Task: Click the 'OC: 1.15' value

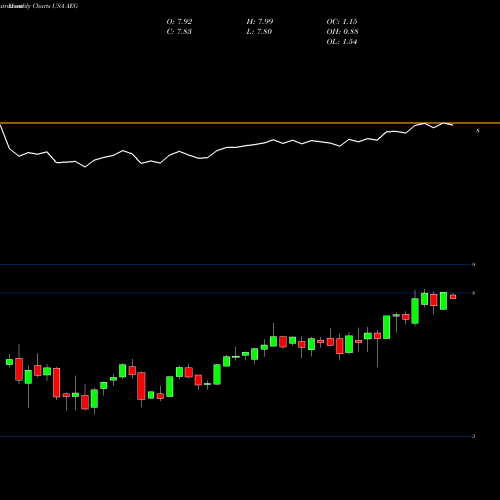Action: point(342,22)
